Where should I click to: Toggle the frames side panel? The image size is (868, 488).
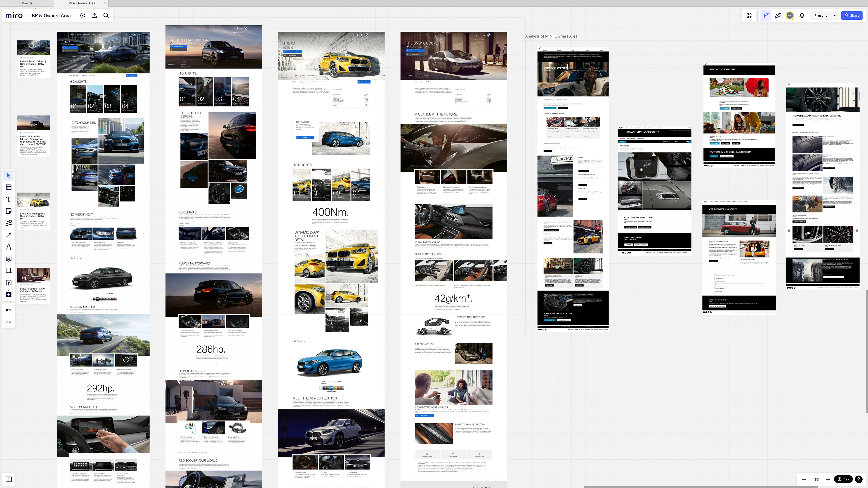click(x=9, y=479)
